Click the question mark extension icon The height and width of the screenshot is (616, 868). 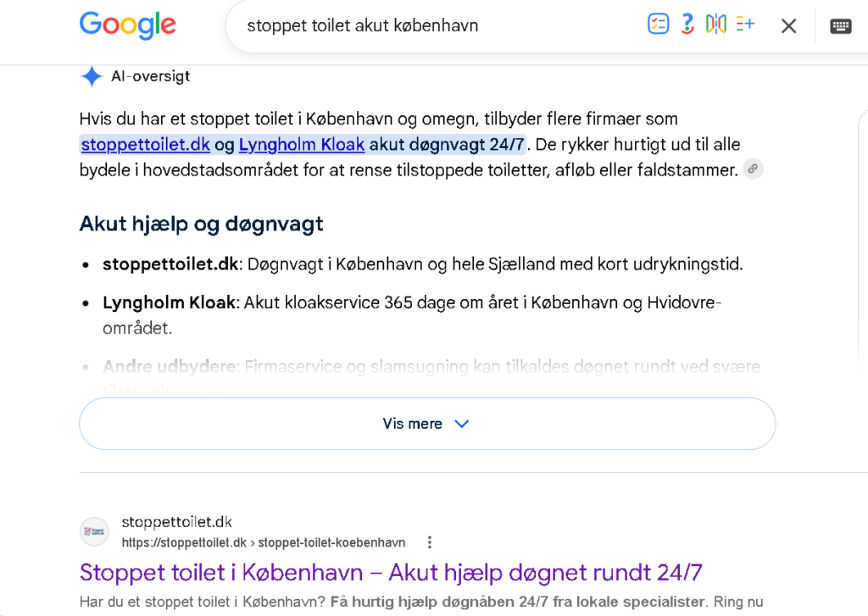pyautogui.click(x=687, y=25)
